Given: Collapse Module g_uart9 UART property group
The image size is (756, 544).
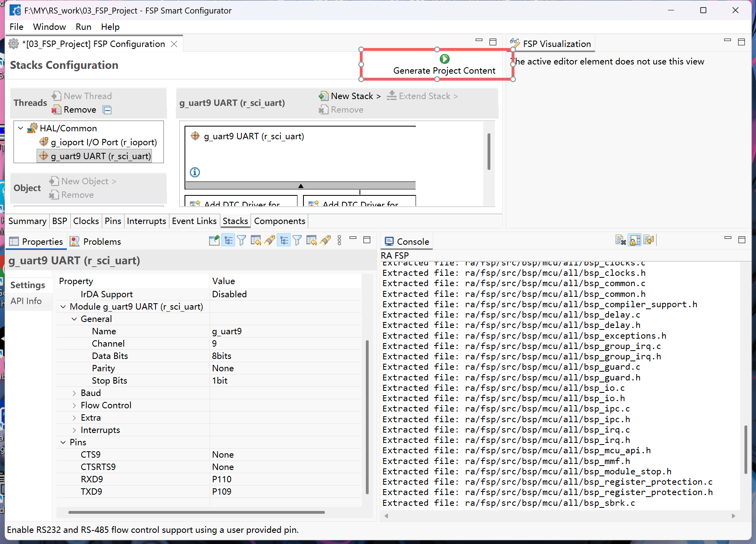Looking at the screenshot, I should (63, 307).
